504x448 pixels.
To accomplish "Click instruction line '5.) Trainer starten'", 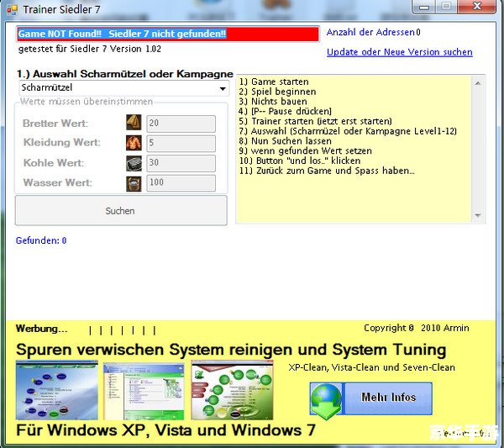I will click(315, 121).
